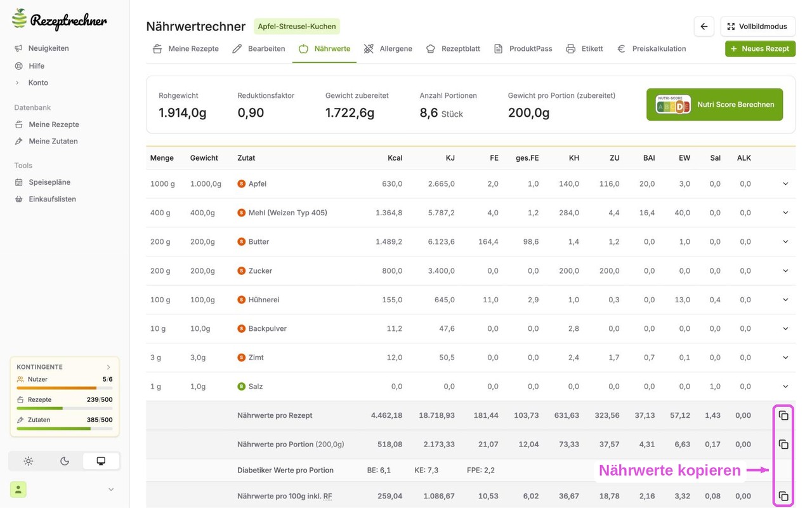Copy the Nährwerte pro Rezept row values

[783, 415]
